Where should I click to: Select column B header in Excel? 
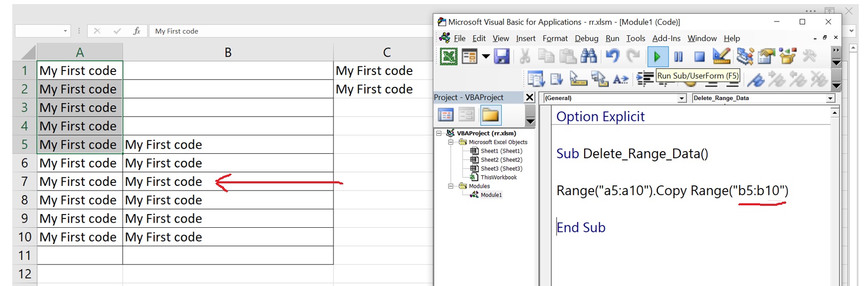pos(228,52)
